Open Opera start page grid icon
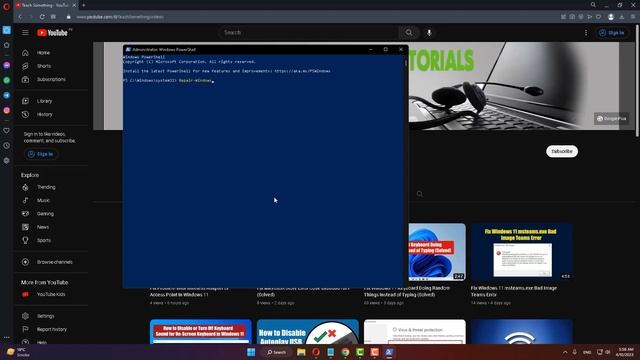This screenshot has width=640, height=360. (x=53, y=17)
